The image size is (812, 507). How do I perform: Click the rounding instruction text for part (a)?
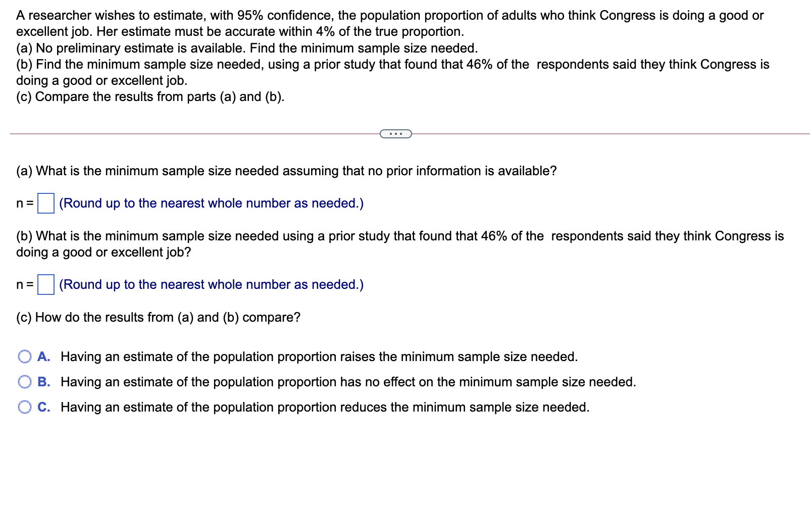coord(211,204)
